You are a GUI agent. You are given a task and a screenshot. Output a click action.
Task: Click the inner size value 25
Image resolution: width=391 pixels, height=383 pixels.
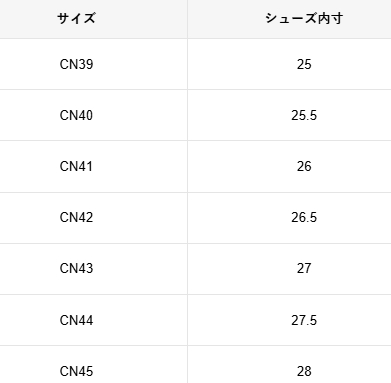tap(304, 64)
